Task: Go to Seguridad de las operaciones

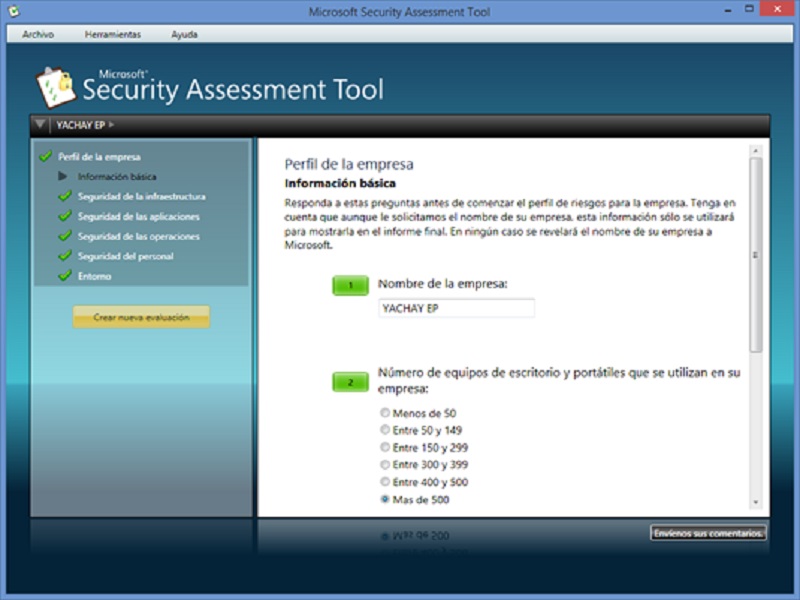Action: tap(139, 236)
